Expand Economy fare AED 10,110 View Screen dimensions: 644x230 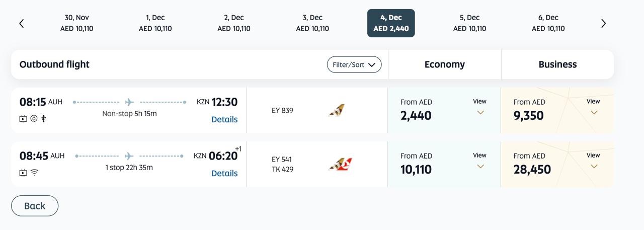(480, 161)
